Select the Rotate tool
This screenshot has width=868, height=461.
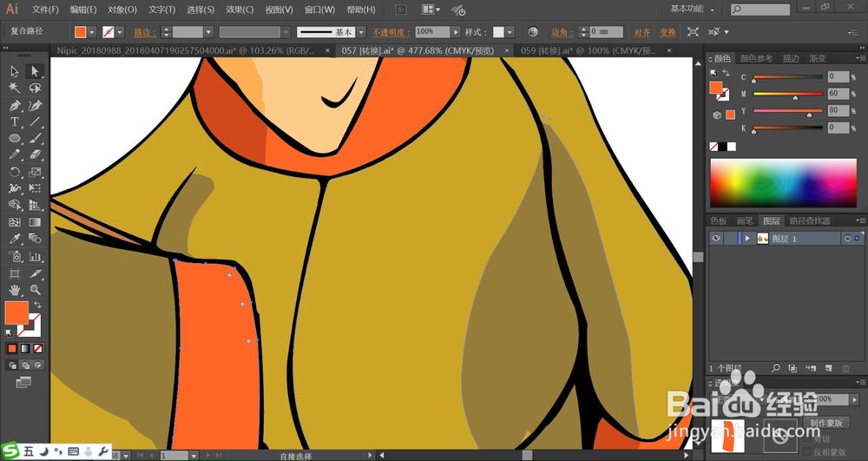click(x=15, y=172)
